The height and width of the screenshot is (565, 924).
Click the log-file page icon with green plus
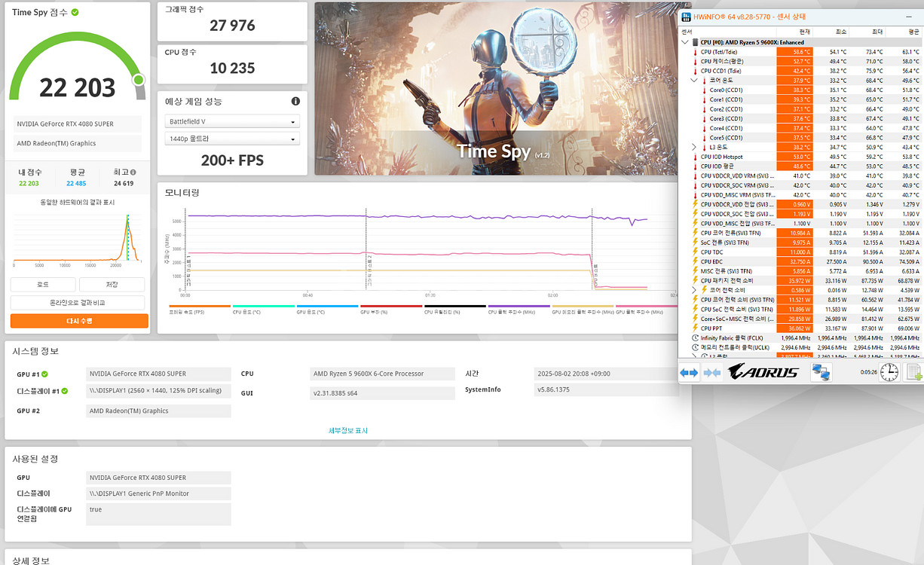(913, 372)
